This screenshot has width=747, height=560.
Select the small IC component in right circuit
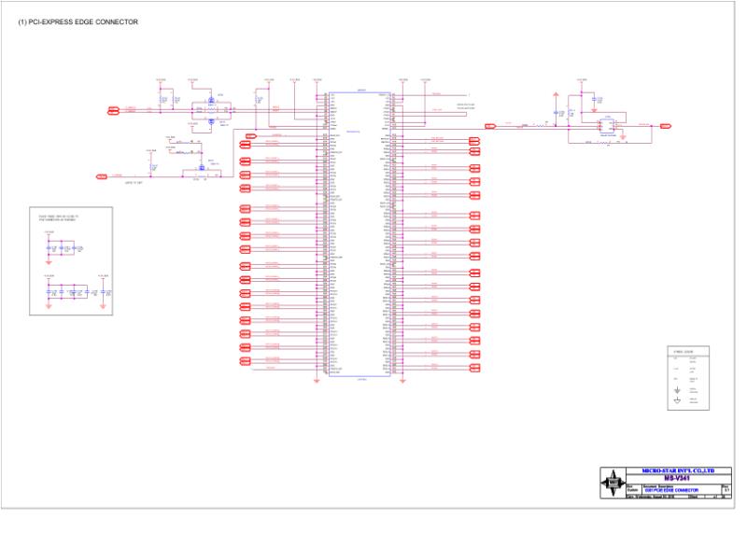coord(607,126)
